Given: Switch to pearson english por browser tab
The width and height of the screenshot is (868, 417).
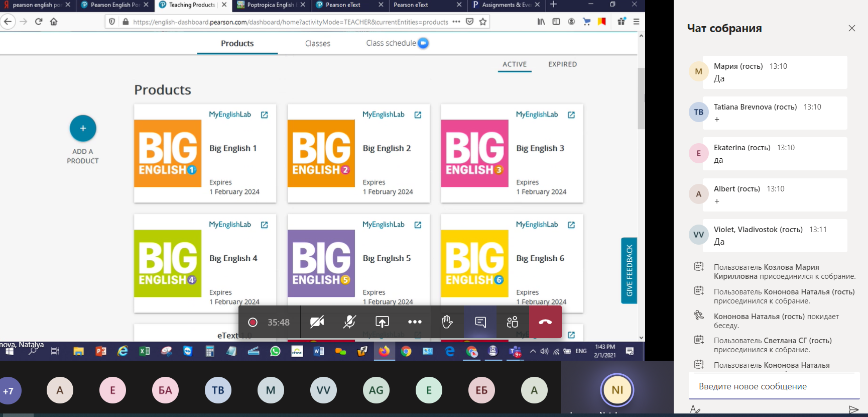Looking at the screenshot, I should [x=36, y=5].
